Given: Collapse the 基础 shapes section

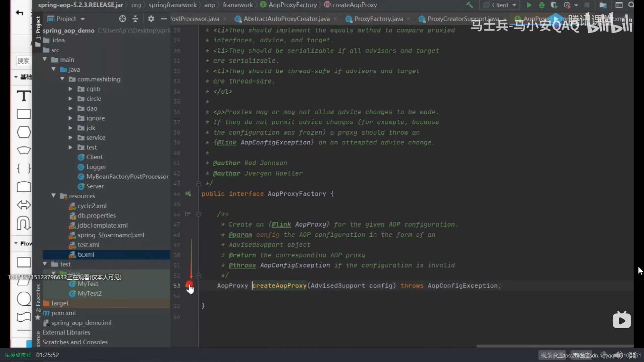Looking at the screenshot, I should [16, 77].
